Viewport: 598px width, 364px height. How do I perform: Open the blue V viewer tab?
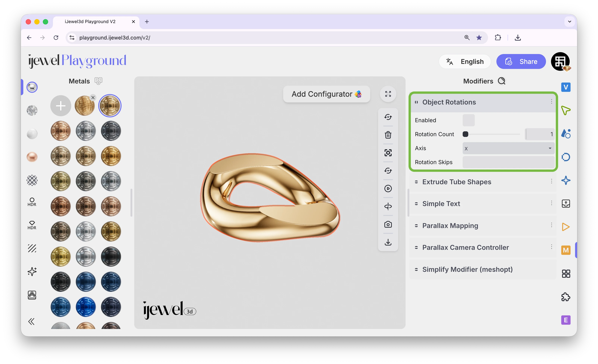[x=566, y=87]
